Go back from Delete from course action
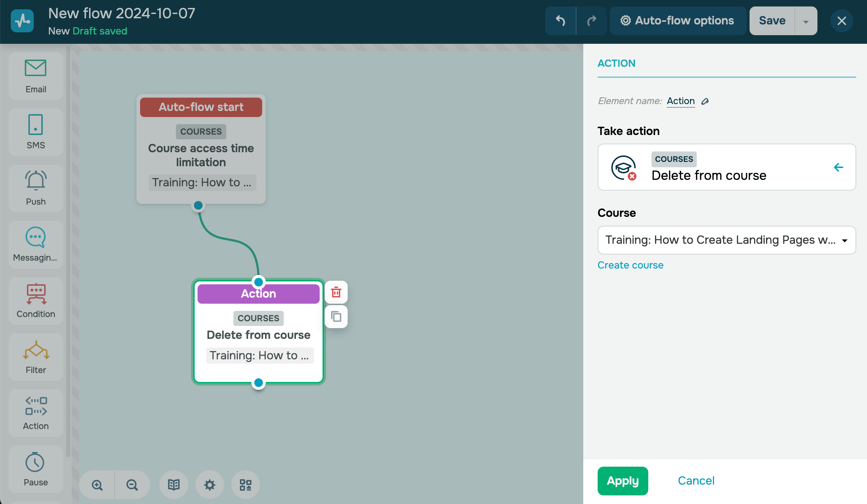The image size is (867, 504). (838, 167)
